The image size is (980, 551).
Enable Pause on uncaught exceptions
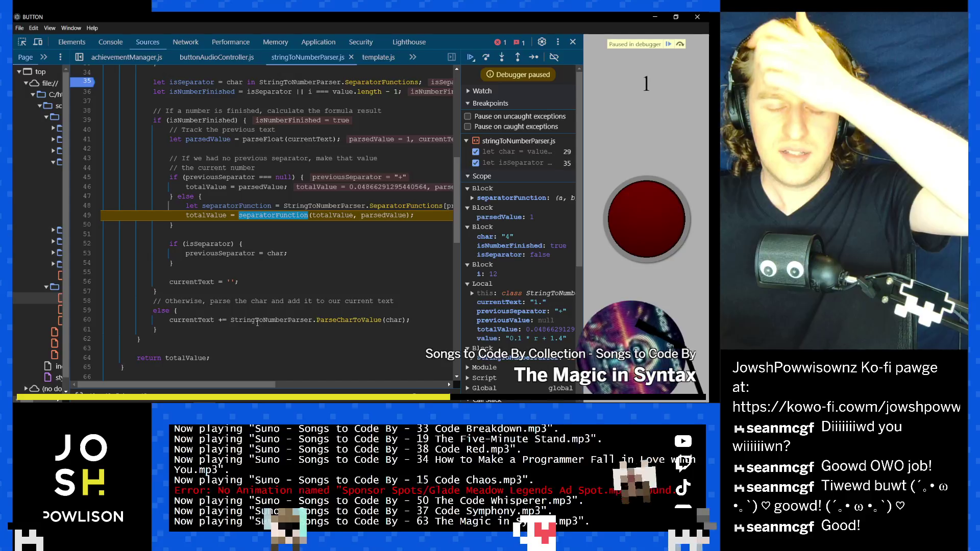pyautogui.click(x=468, y=116)
